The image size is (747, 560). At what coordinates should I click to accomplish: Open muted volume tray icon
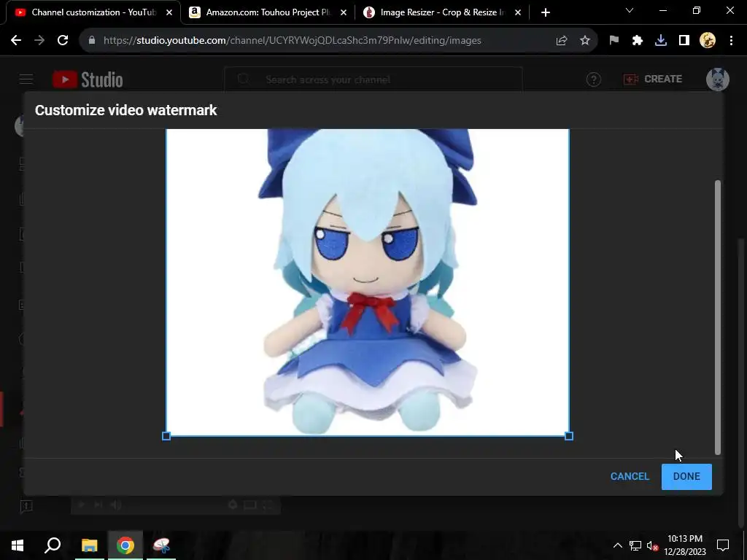(652, 545)
